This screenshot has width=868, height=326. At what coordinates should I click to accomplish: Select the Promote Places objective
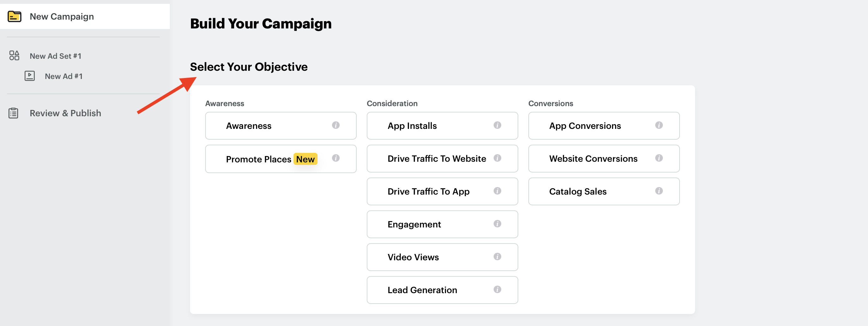pyautogui.click(x=281, y=159)
